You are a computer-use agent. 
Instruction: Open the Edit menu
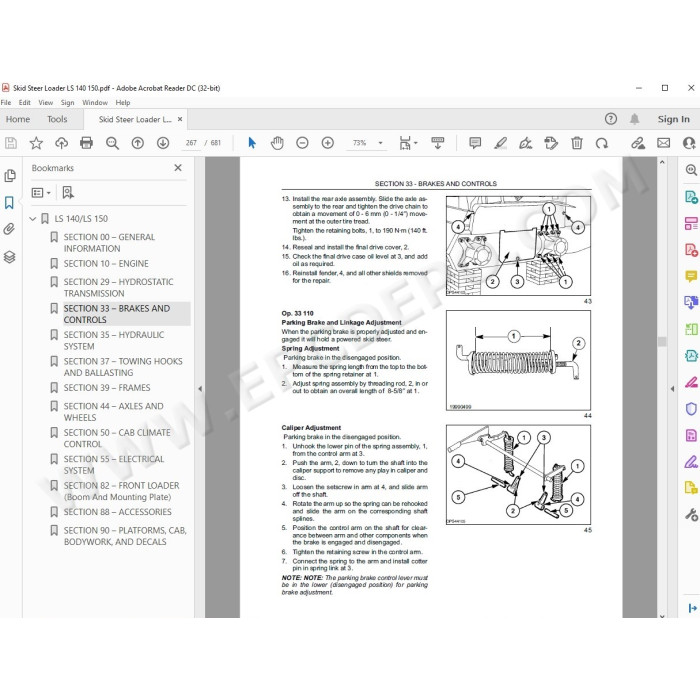coord(25,103)
